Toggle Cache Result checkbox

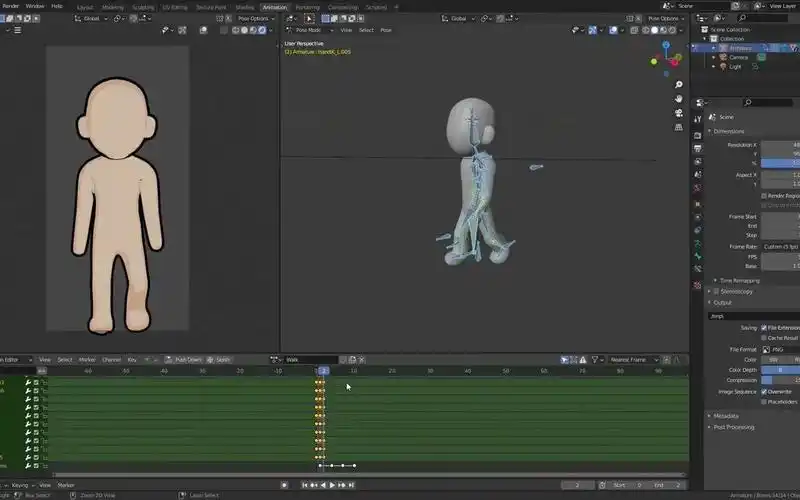click(x=764, y=338)
